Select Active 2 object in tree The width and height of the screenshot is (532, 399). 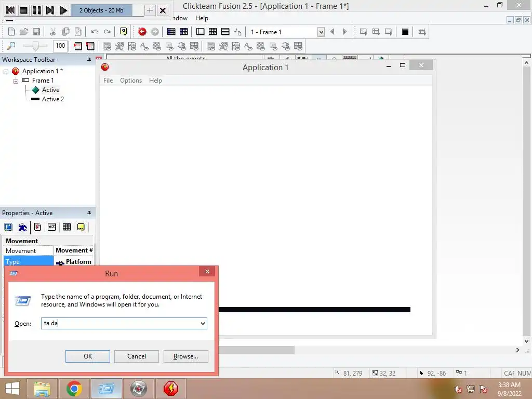coord(52,99)
